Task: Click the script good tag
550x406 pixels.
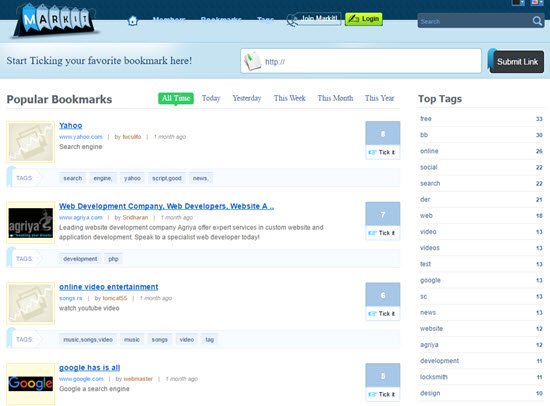Action: (167, 178)
